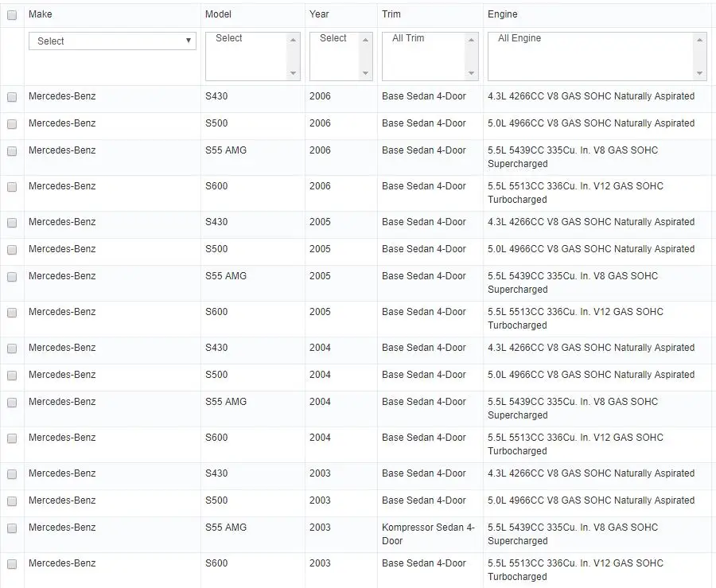
Task: Check the S430 2004 row checkbox
Action: 12,349
